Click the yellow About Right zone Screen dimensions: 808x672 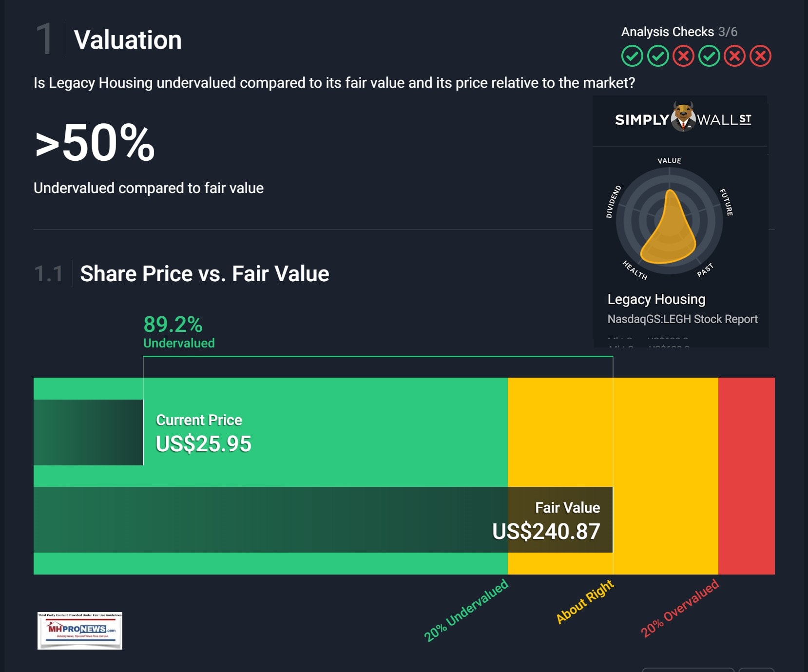pos(613,476)
